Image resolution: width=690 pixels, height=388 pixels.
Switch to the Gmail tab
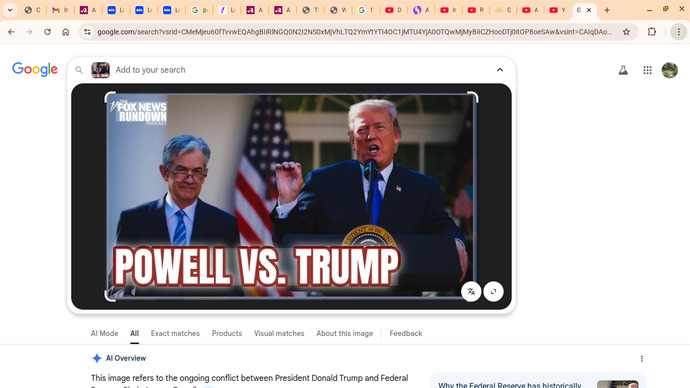click(60, 10)
